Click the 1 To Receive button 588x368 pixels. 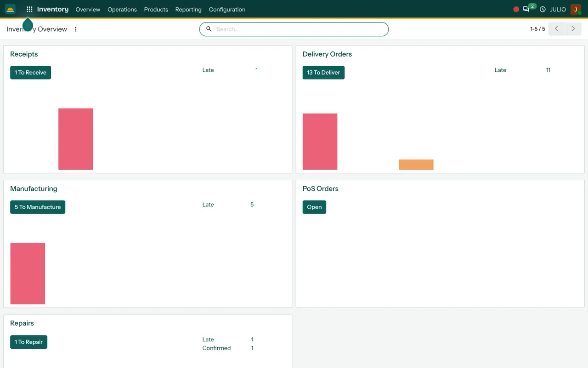tap(30, 73)
